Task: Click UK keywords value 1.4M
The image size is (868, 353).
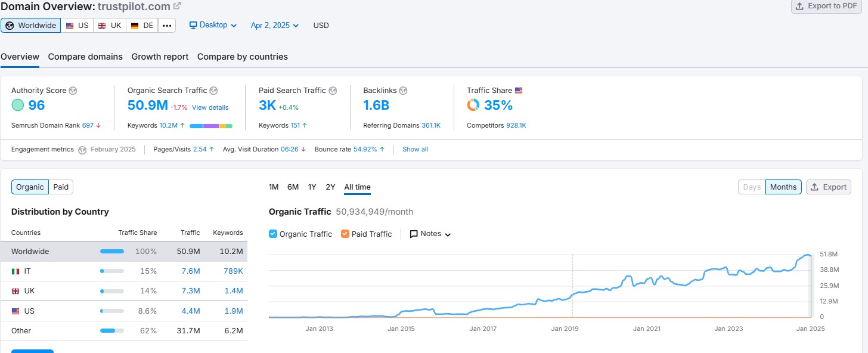Action: [x=234, y=291]
